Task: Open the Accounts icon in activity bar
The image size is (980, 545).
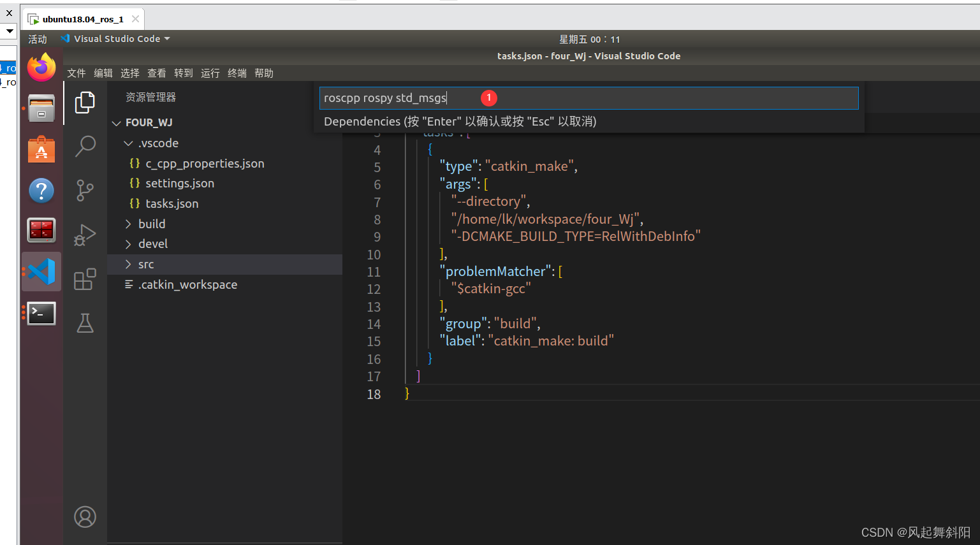Action: pos(85,517)
